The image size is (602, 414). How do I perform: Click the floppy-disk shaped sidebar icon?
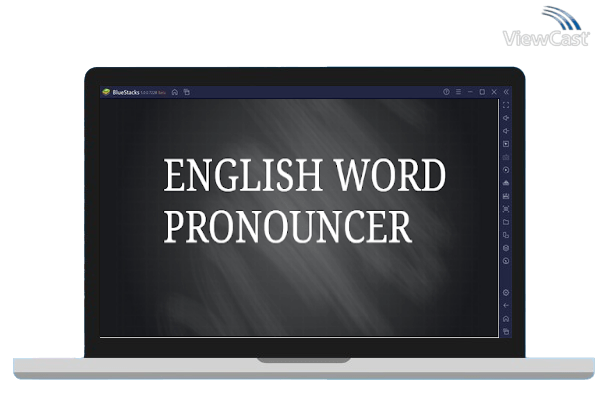click(506, 196)
